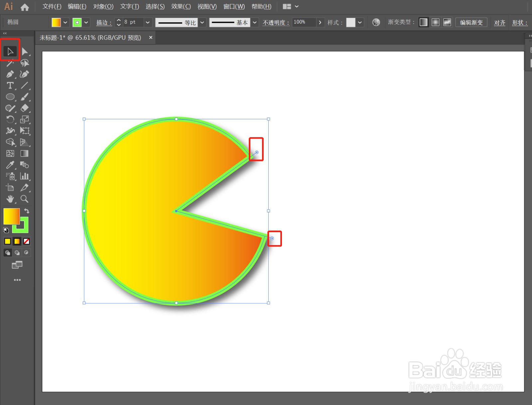The height and width of the screenshot is (405, 532).
Task: Select the Curvature tool
Action: [25, 74]
